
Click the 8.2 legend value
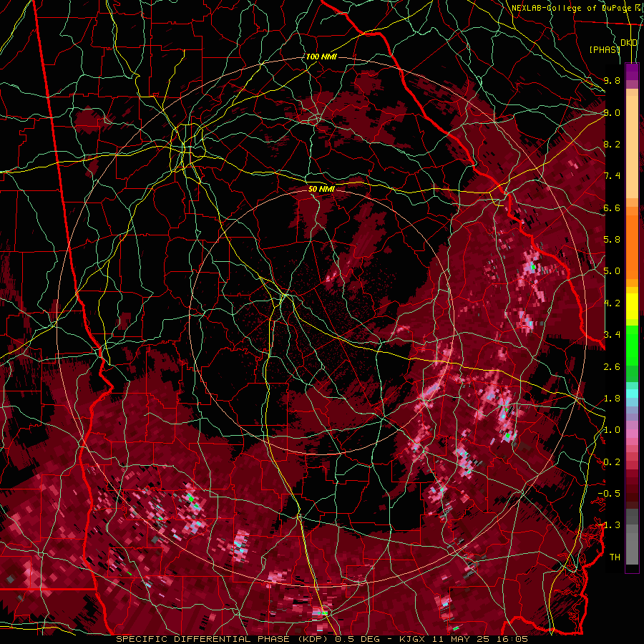(x=612, y=144)
